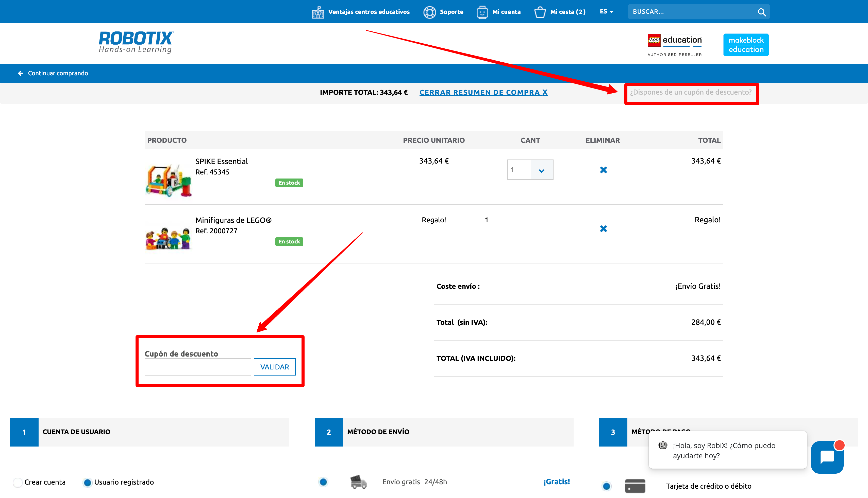This screenshot has width=868, height=498.
Task: Click the Cupón de descuento text box
Action: coord(198,367)
